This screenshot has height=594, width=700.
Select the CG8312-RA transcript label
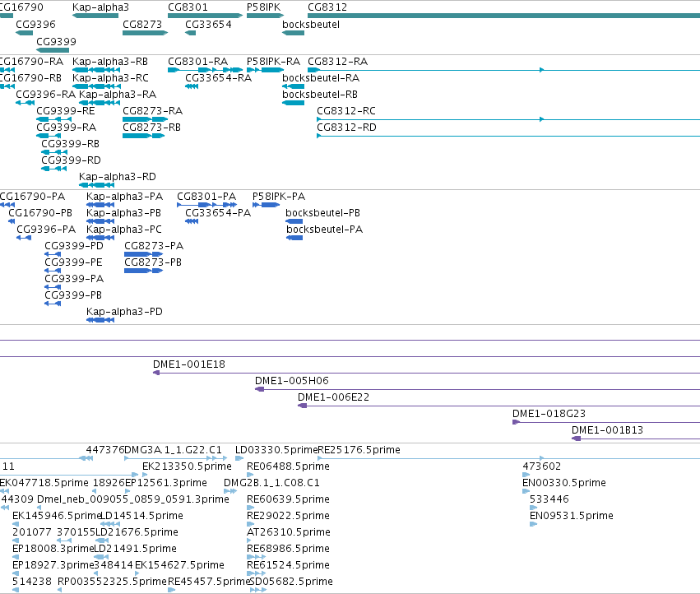[x=337, y=61]
